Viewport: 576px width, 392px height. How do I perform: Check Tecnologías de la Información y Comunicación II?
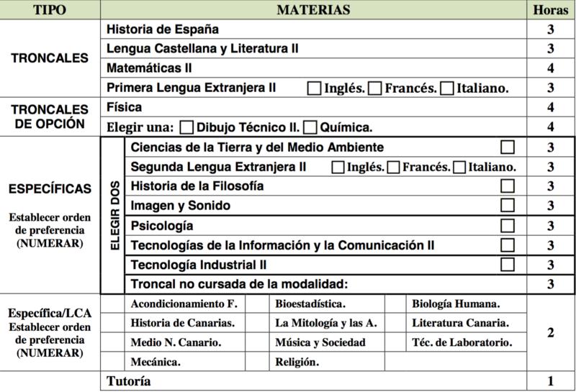click(508, 245)
